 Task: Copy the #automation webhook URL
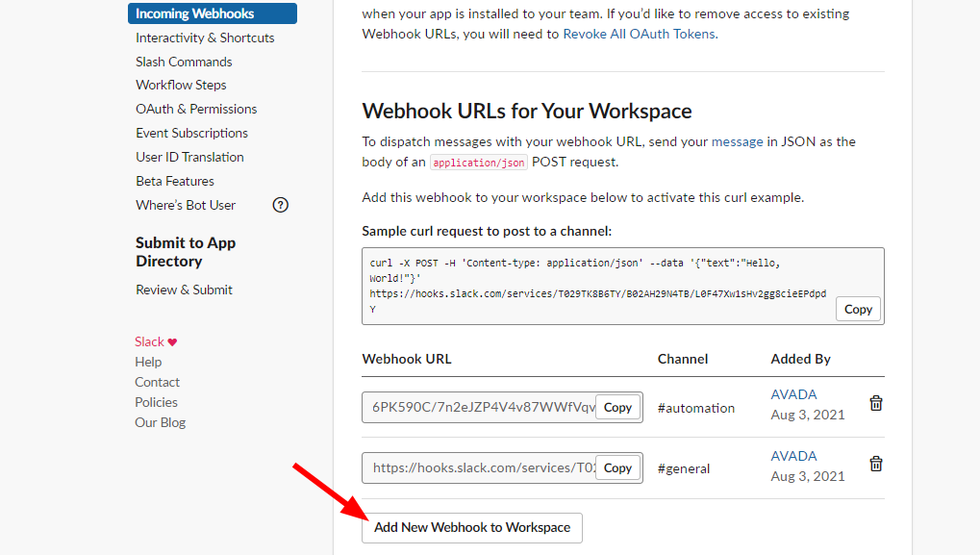pos(617,407)
